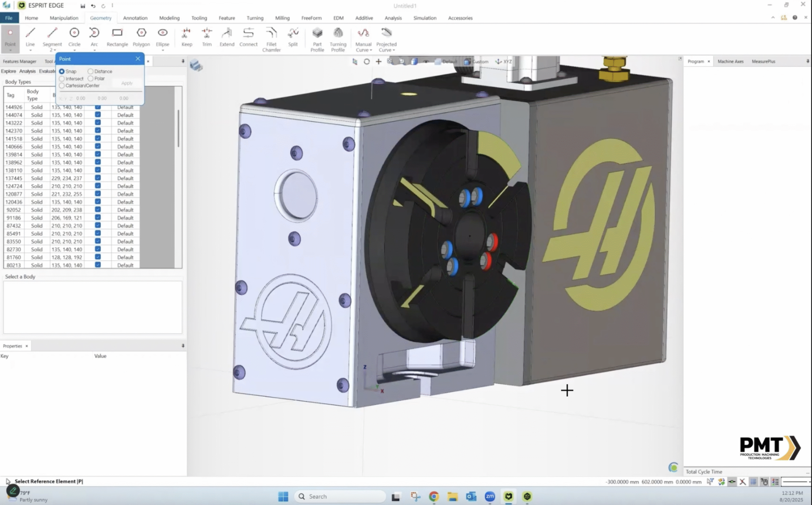Expand the Circle tool dropdown arrow
Screen dimensions: 812x505
74,50
